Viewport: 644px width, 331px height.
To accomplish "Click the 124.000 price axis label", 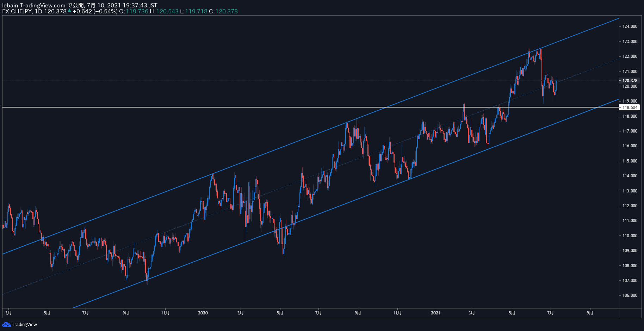I will 630,26.
